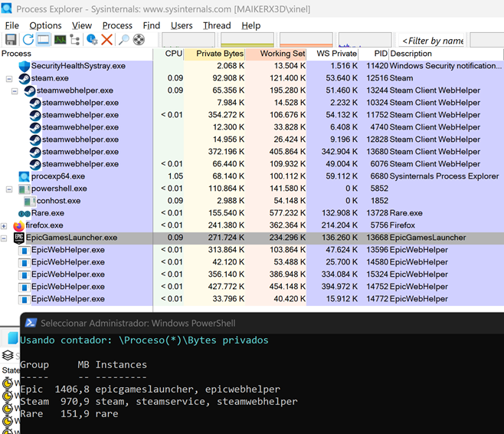Select the procexp64.exe process row
Screen dimensions: 504x434
click(x=252, y=176)
